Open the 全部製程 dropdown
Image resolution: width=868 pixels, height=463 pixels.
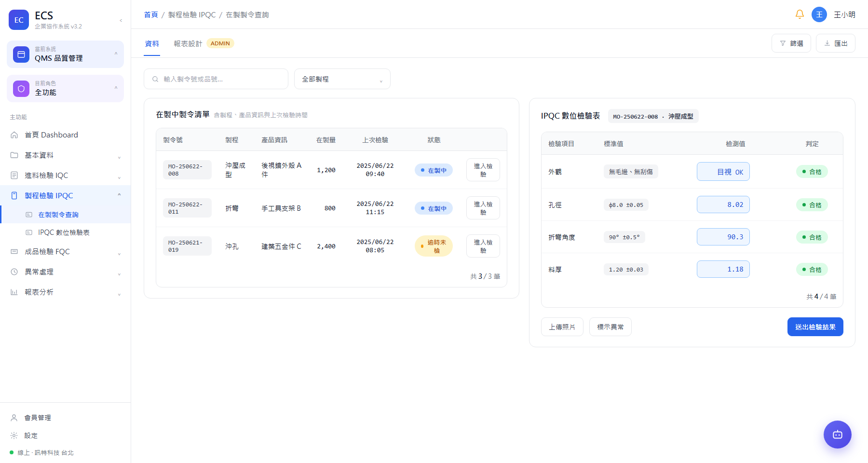coord(342,79)
